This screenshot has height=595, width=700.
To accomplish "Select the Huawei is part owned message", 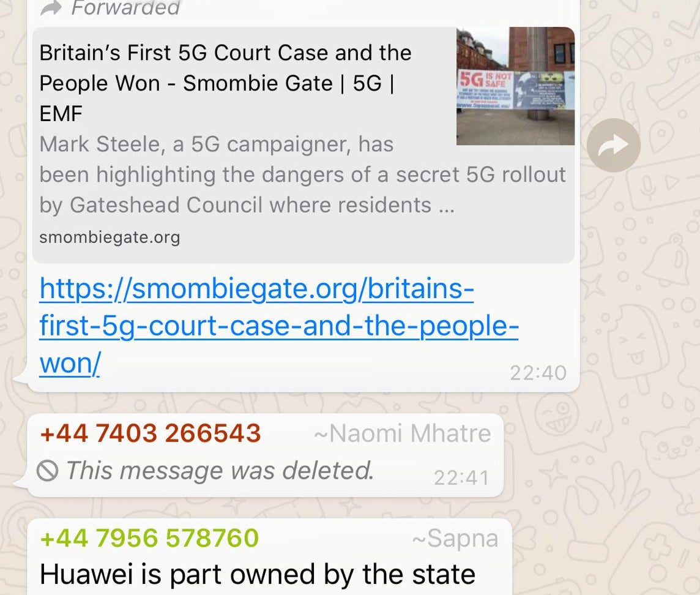I will click(x=257, y=574).
